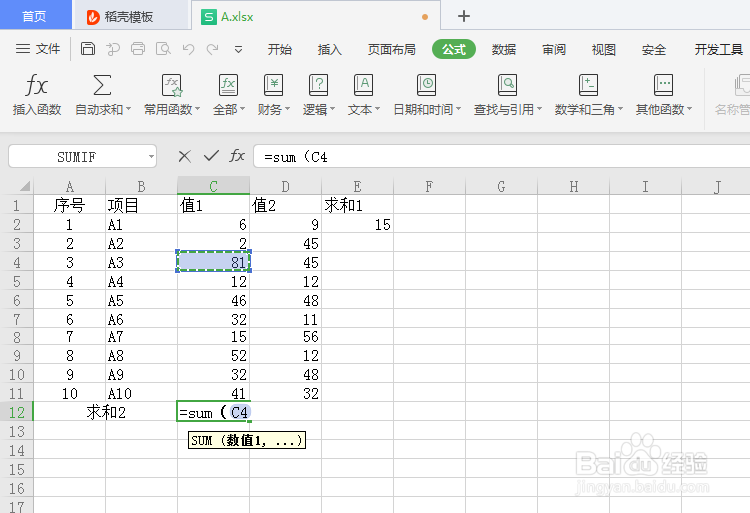Switch to the Security (安全) ribbon tab
Viewport: 750px width, 513px height.
click(654, 49)
